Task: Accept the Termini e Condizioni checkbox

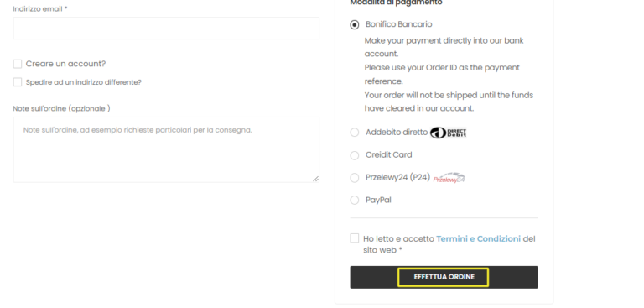Action: point(355,238)
